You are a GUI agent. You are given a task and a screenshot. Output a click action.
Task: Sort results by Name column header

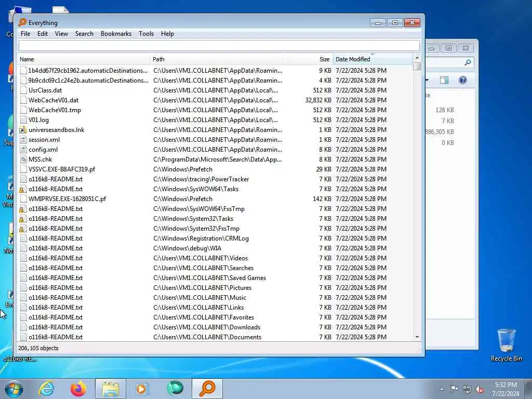pos(84,59)
